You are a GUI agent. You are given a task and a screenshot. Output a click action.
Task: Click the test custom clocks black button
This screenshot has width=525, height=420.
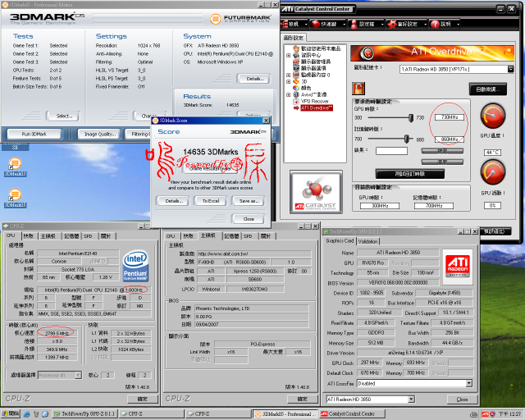[410, 174]
